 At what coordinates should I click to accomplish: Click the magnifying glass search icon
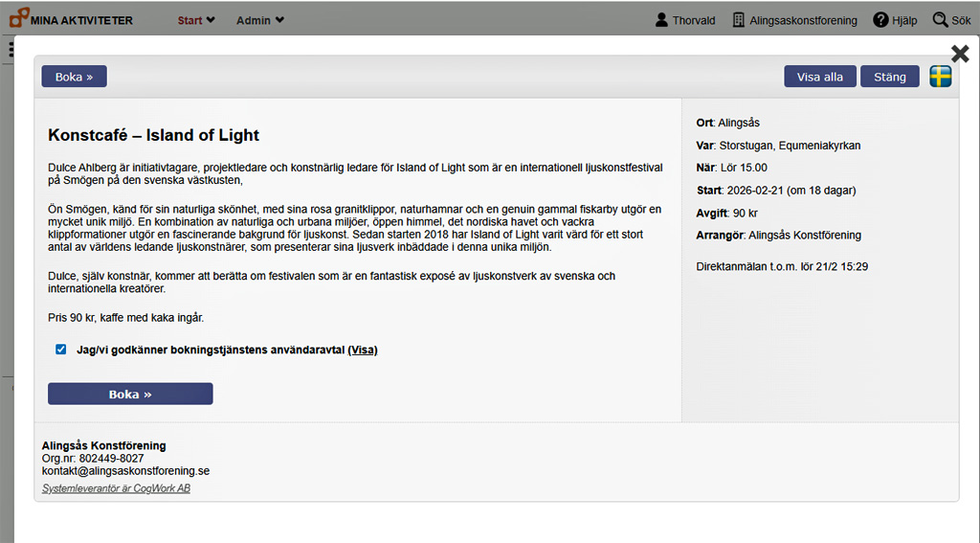tap(940, 20)
